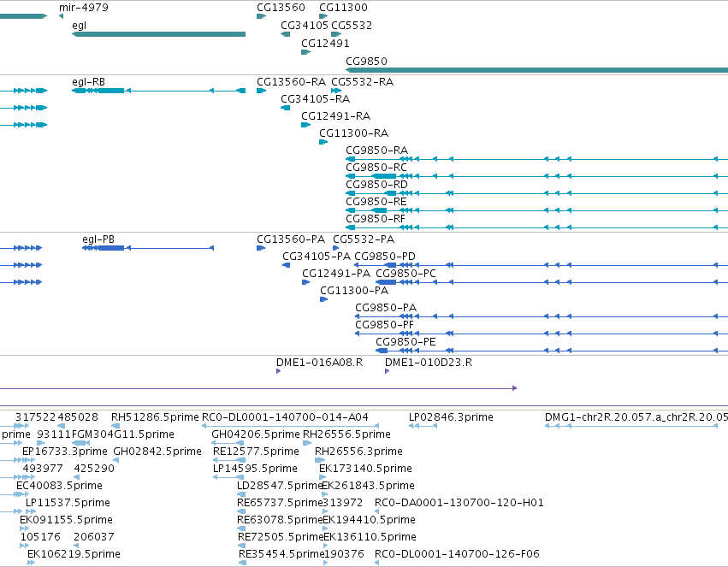Select the CG9850-PF protein label

[384, 325]
